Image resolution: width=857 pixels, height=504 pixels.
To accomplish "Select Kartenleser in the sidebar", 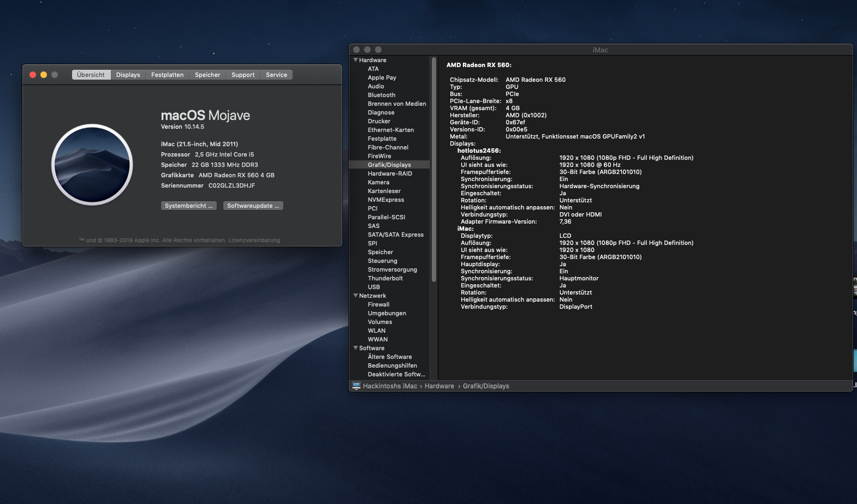I will click(384, 191).
